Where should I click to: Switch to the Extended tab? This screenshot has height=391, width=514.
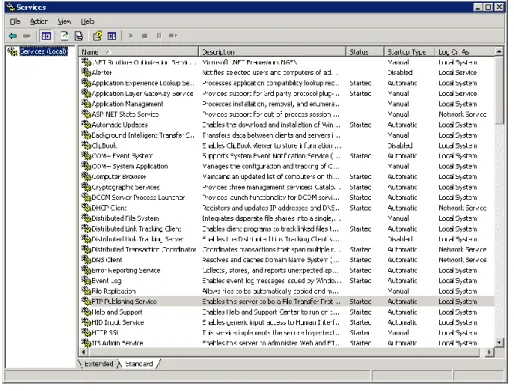[x=98, y=364]
